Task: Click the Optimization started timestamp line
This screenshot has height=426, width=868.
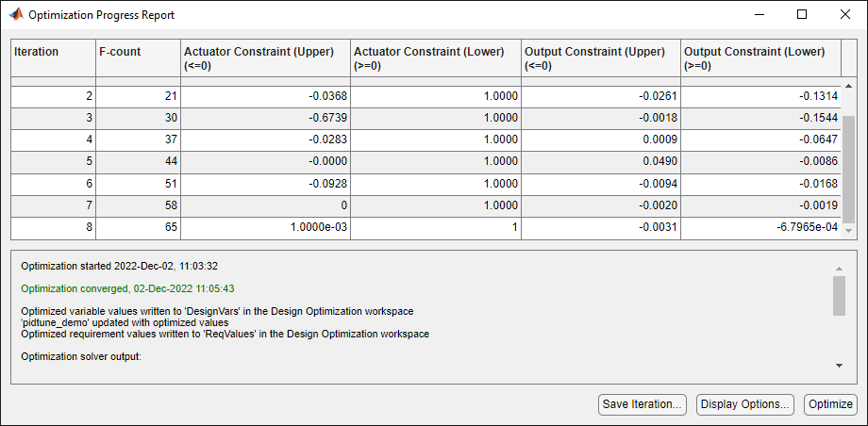Action: 119,266
